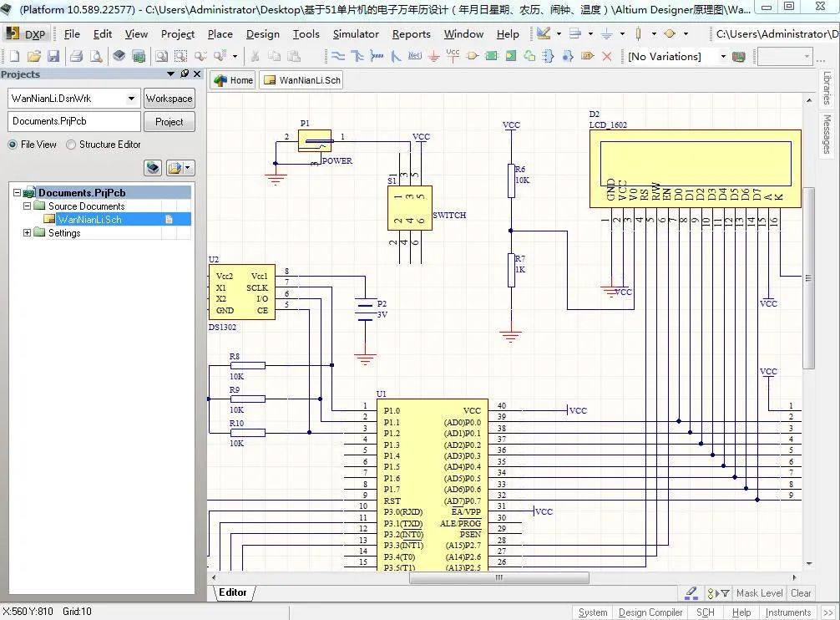840x620 pixels.
Task: Click the VCC power port icon
Action: (453, 57)
